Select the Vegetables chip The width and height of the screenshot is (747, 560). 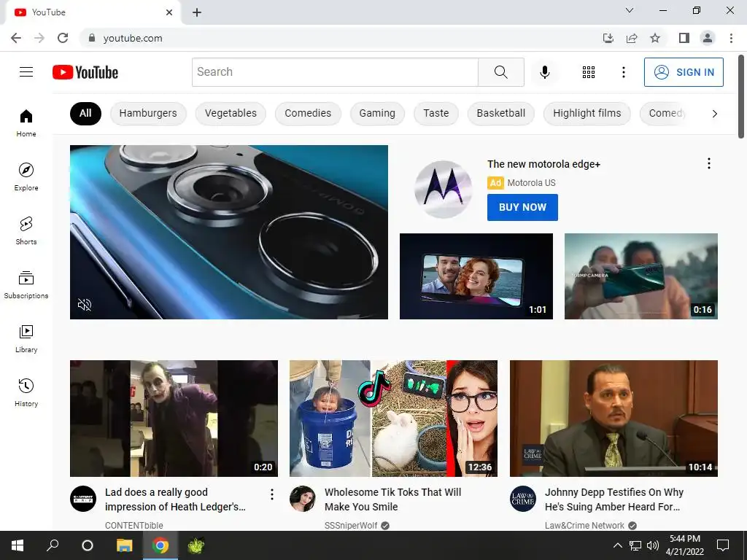pos(231,113)
